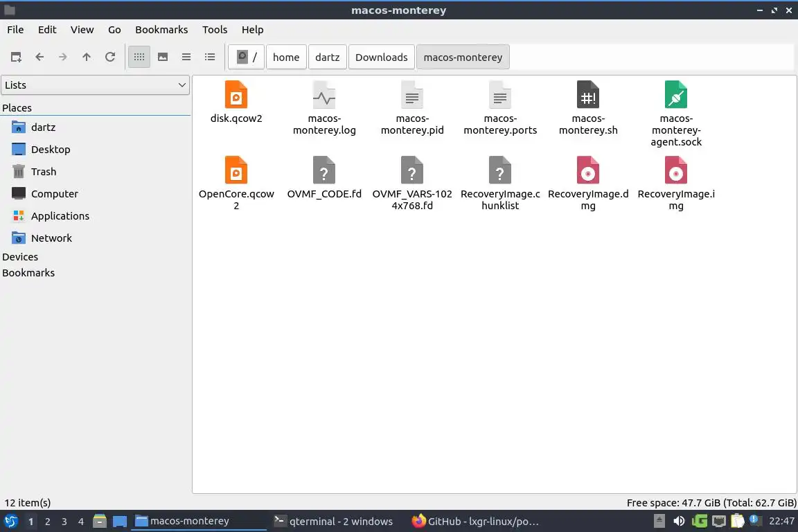The height and width of the screenshot is (532, 798).
Task: Select the RecoveryImage.dmg disc image icon
Action: (588, 170)
